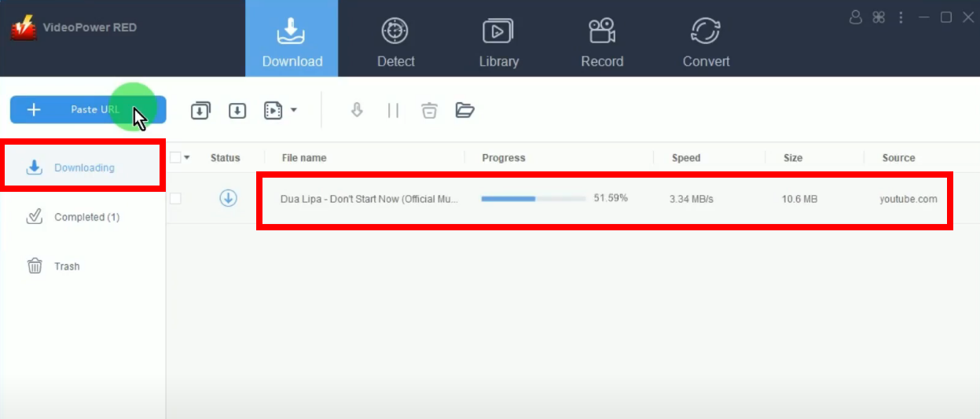Click the 51.59% progress value

(611, 198)
